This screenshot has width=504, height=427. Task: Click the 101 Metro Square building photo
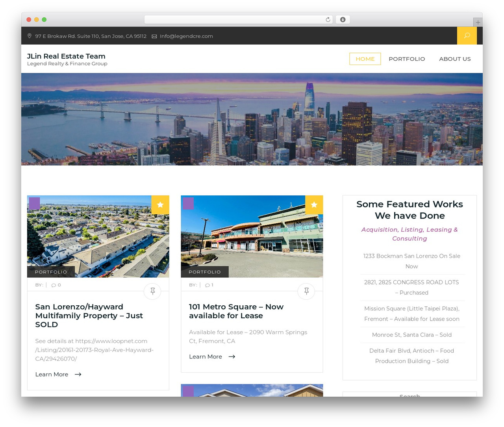point(252,236)
